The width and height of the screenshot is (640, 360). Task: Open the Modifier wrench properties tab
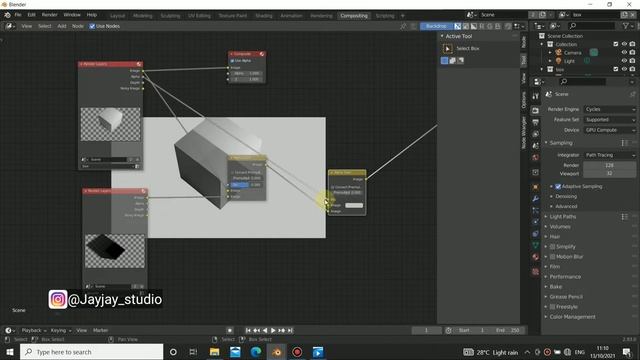pyautogui.click(x=536, y=199)
